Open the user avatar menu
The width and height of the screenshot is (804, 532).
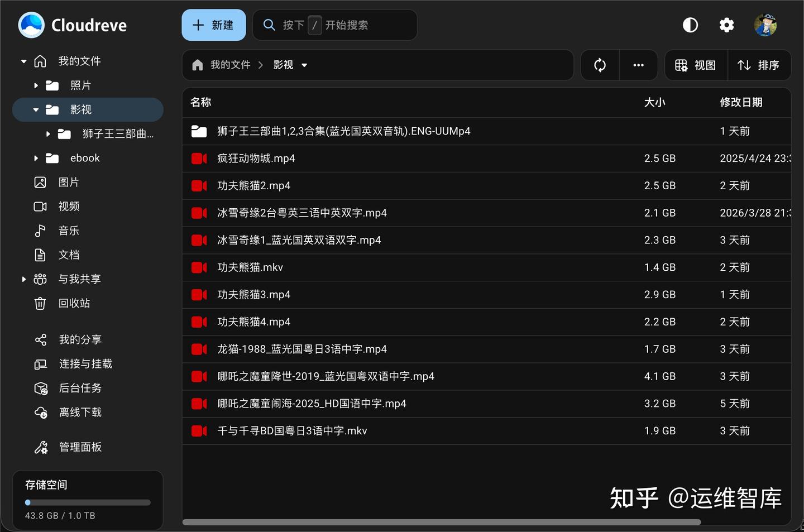tap(765, 25)
